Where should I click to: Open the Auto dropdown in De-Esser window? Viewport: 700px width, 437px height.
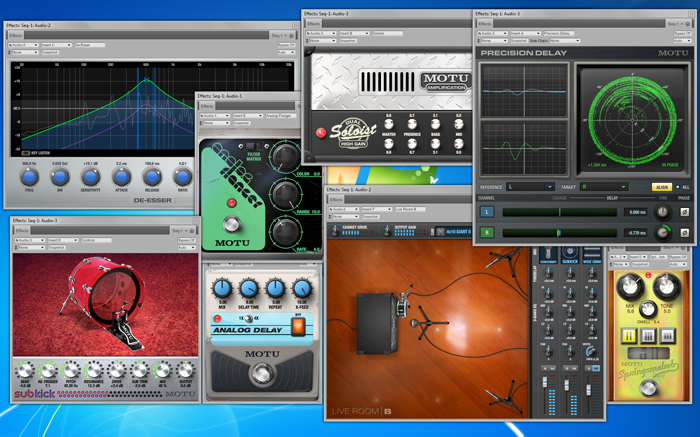click(286, 52)
